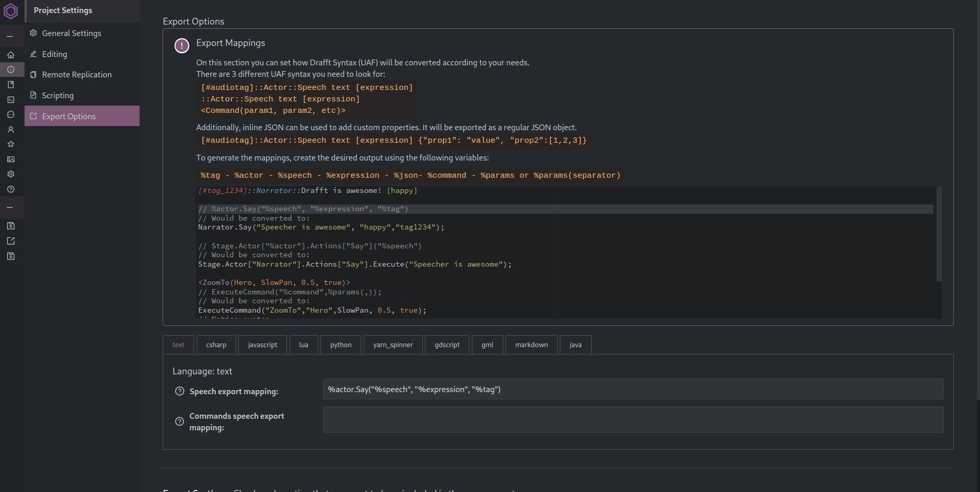
Task: Open the yarn_spinner tab
Action: (393, 345)
